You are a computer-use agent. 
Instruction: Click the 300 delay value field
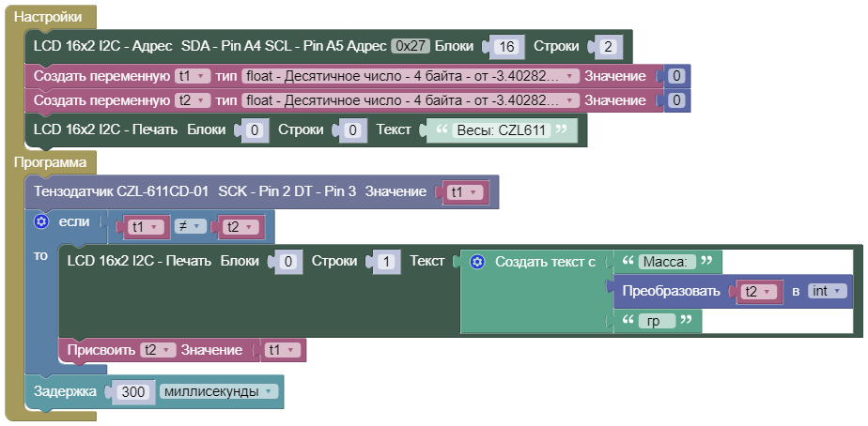tap(135, 392)
